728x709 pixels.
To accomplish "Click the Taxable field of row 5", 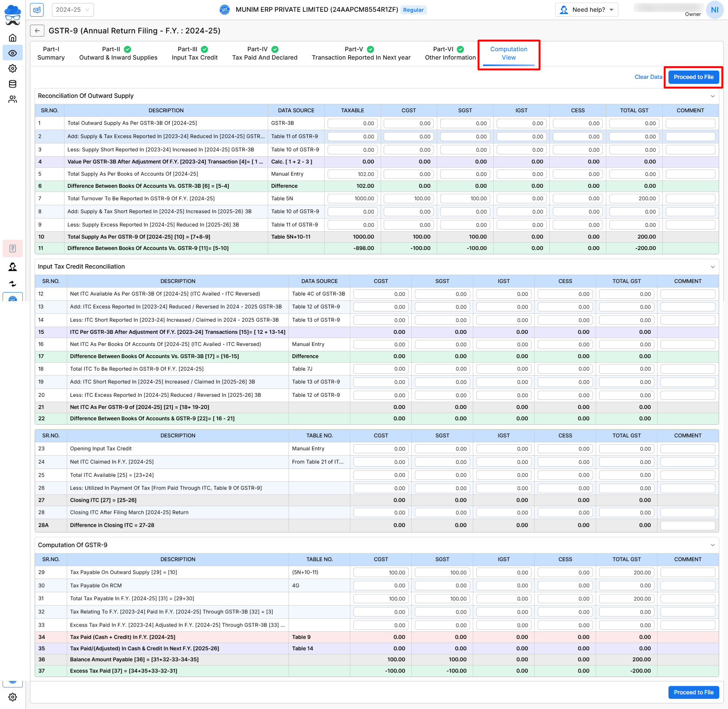I will click(x=352, y=174).
